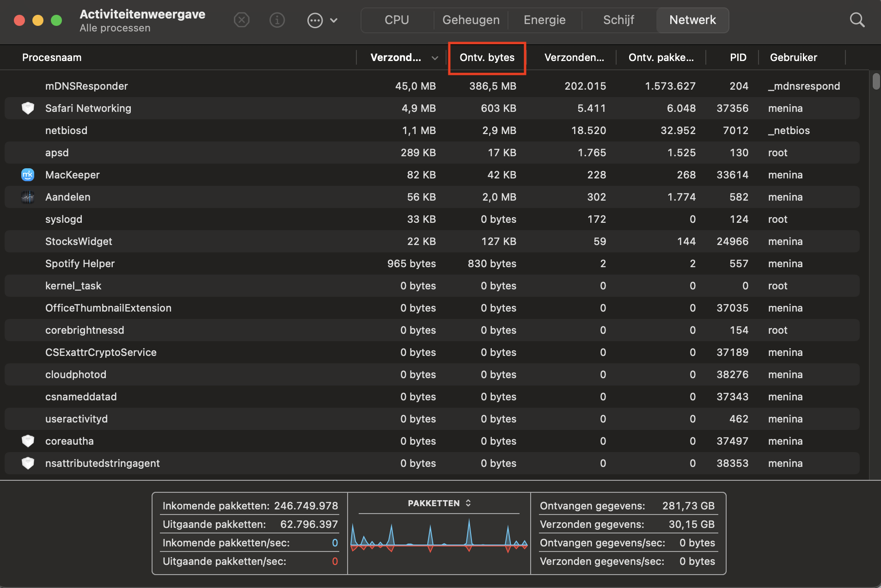The height and width of the screenshot is (588, 881).
Task: Click the search magnifier icon
Action: point(857,20)
